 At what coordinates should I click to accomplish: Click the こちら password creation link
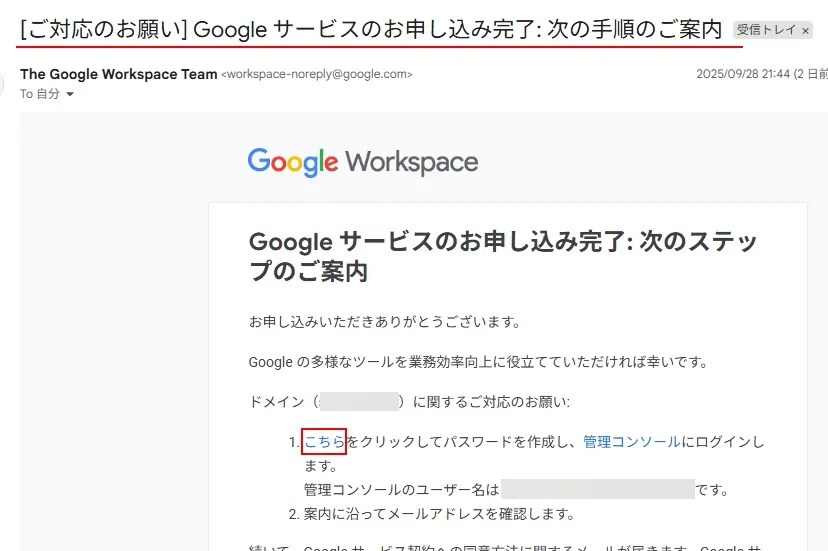click(x=324, y=441)
